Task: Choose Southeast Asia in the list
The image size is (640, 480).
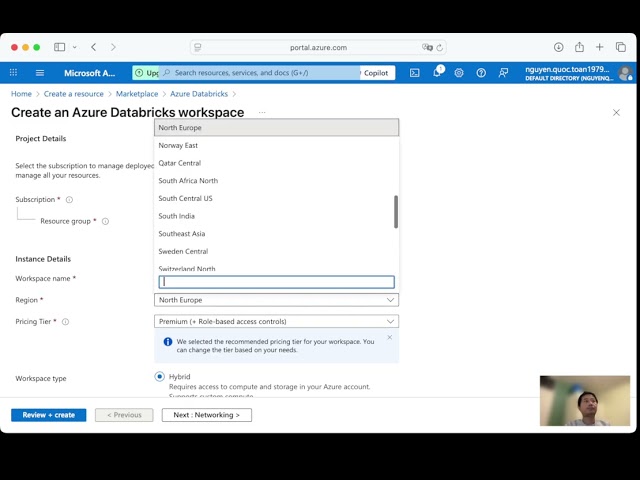Action: click(x=276, y=233)
